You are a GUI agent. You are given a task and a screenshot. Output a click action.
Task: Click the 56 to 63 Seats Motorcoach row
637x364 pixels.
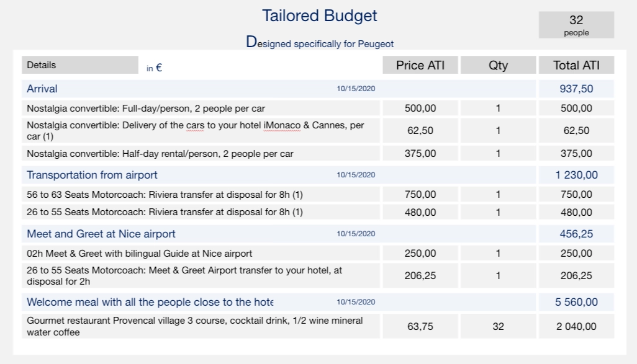point(165,195)
